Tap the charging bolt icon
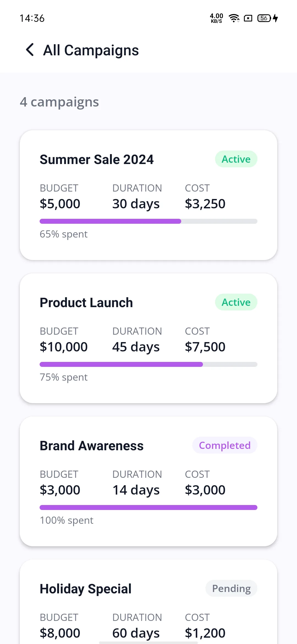 [x=275, y=18]
